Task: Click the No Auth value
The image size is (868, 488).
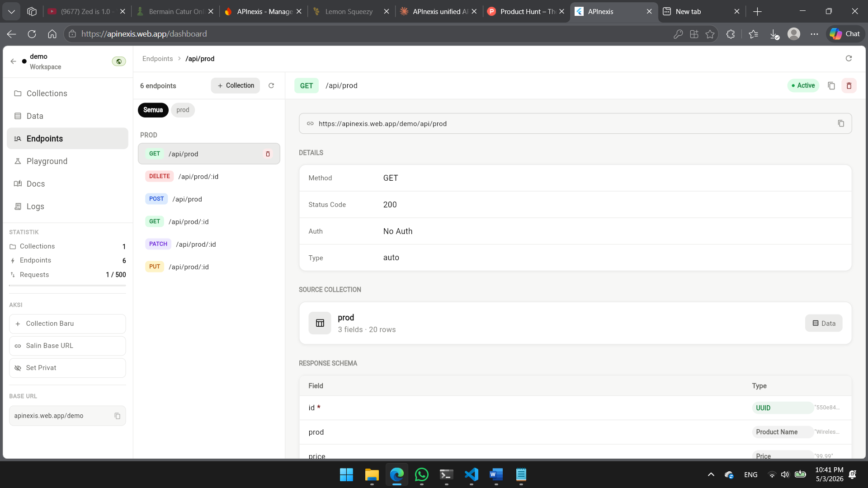Action: (x=398, y=231)
